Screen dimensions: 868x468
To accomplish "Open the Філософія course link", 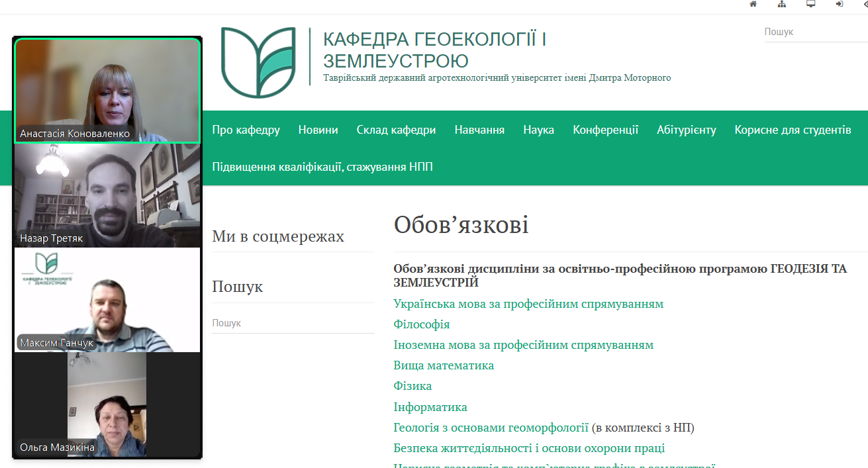I will point(422,324).
